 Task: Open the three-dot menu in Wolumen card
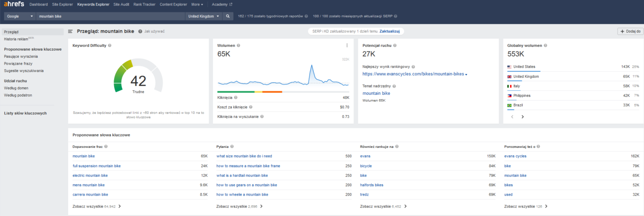tap(347, 45)
